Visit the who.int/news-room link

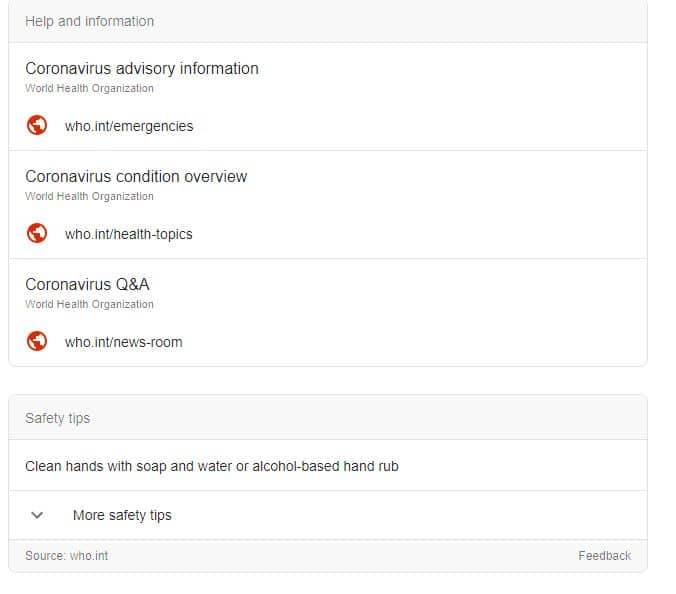[124, 343]
